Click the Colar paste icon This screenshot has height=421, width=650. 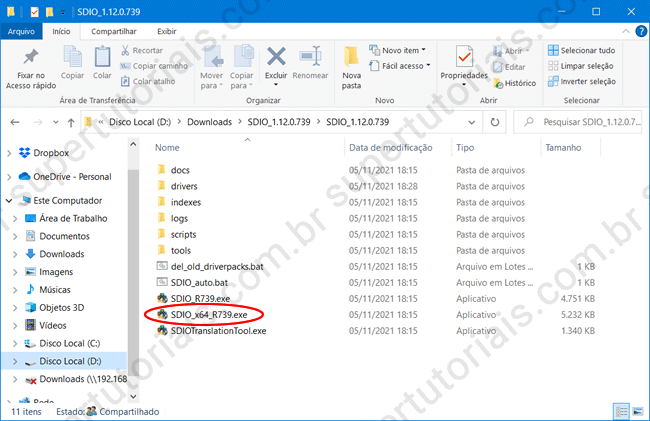pyautogui.click(x=102, y=57)
